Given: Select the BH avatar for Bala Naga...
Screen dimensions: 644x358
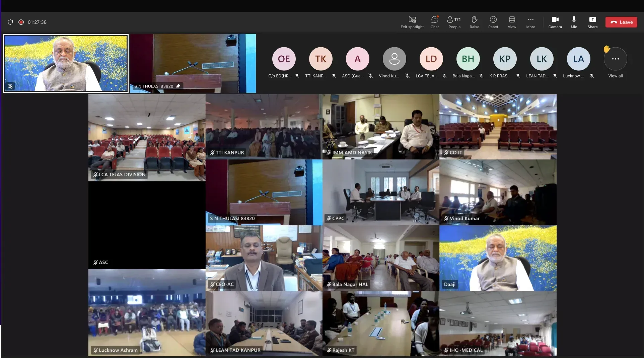Looking at the screenshot, I should pyautogui.click(x=468, y=59).
